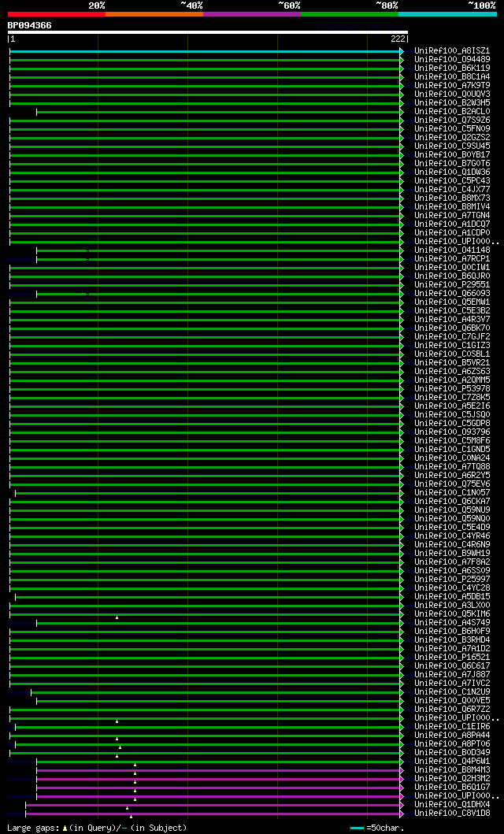The height and width of the screenshot is (834, 504).
Task: Select hit UniRef100_A7IVC2
Action: tap(453, 683)
